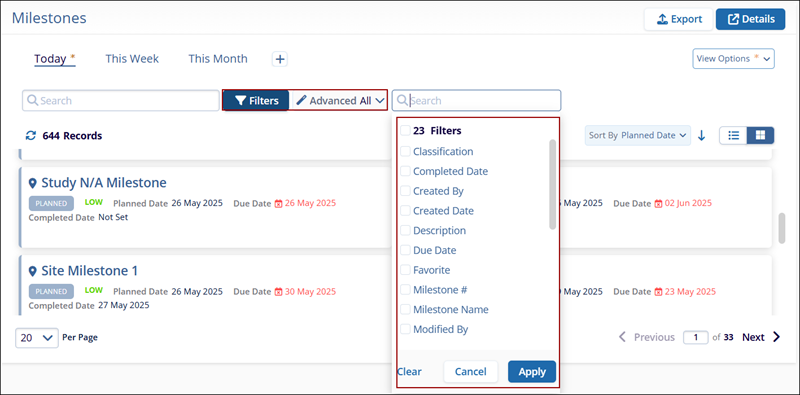Enable the Due Date filter checkbox

tap(405, 250)
